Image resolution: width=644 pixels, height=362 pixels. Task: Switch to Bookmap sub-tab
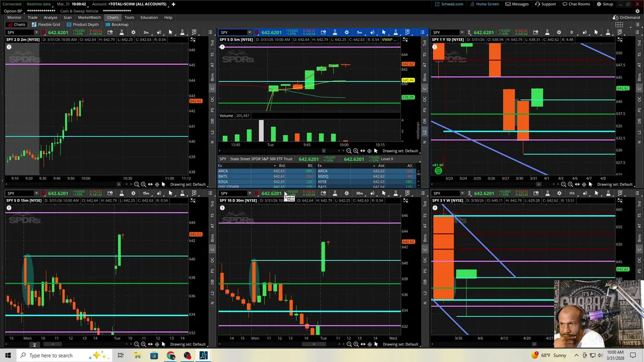(x=117, y=24)
